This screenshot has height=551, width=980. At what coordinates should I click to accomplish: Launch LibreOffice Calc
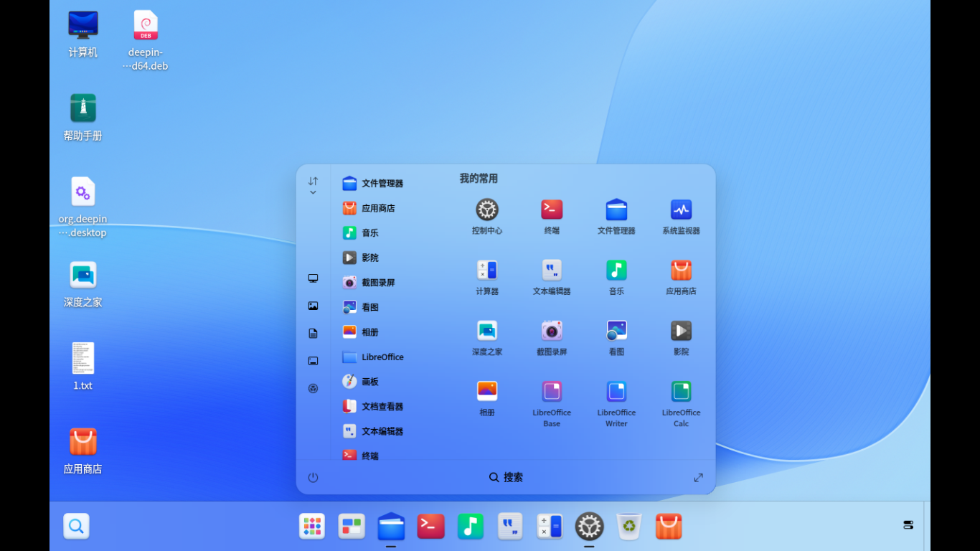681,391
